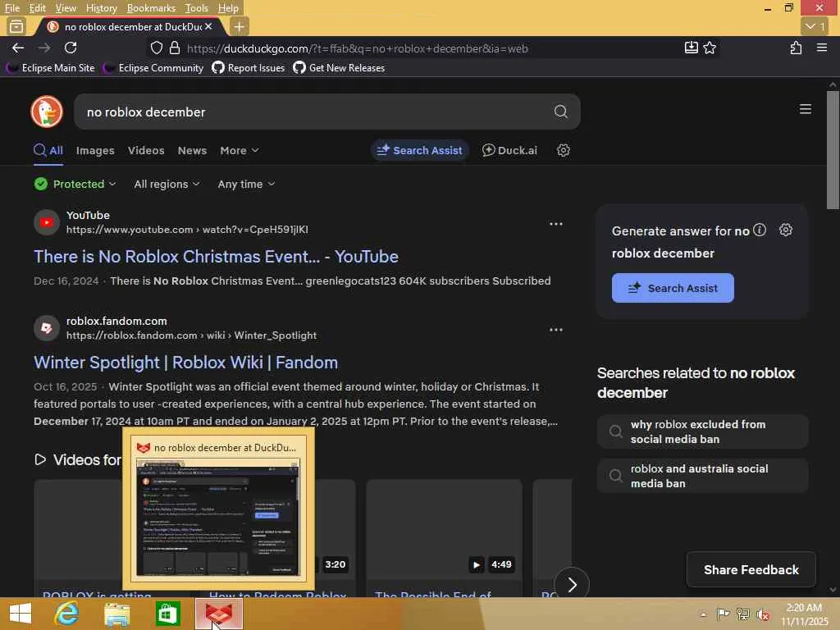840x630 pixels.
Task: Bookmark this page with the star icon
Action: point(710,48)
